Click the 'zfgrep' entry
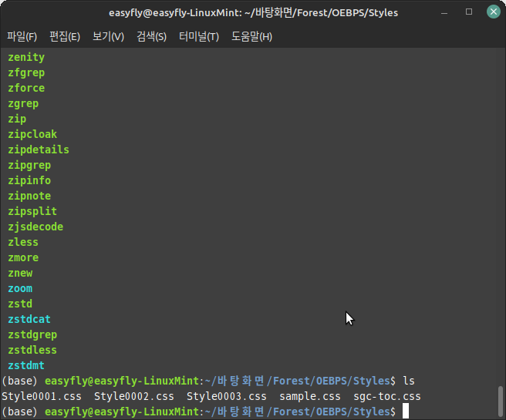Screen dimensions: 506x420 (26, 73)
